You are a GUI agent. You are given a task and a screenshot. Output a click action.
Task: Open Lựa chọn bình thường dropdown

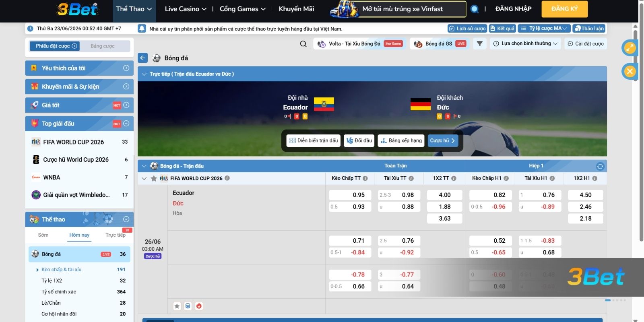[x=525, y=43]
